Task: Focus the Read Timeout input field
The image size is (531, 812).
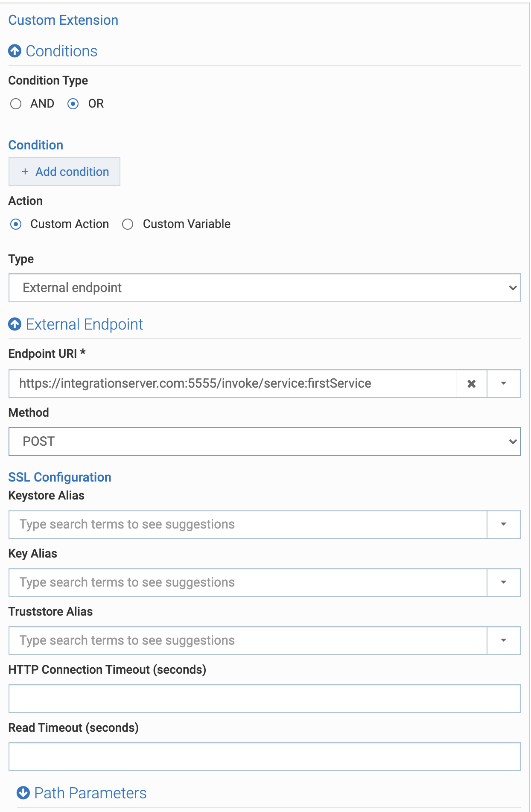Action: click(264, 757)
